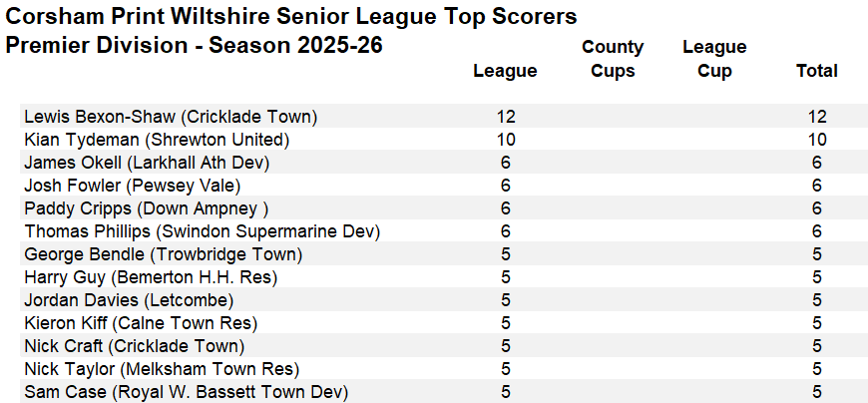Click George Bendle (Trowbridge Town) name
This screenshot has height=403, width=868.
[163, 254]
